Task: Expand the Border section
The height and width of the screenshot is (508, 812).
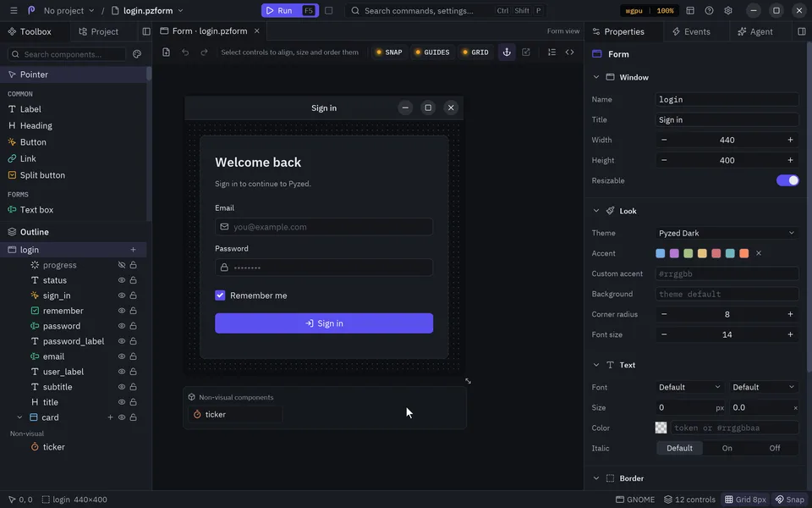Action: tap(596, 478)
